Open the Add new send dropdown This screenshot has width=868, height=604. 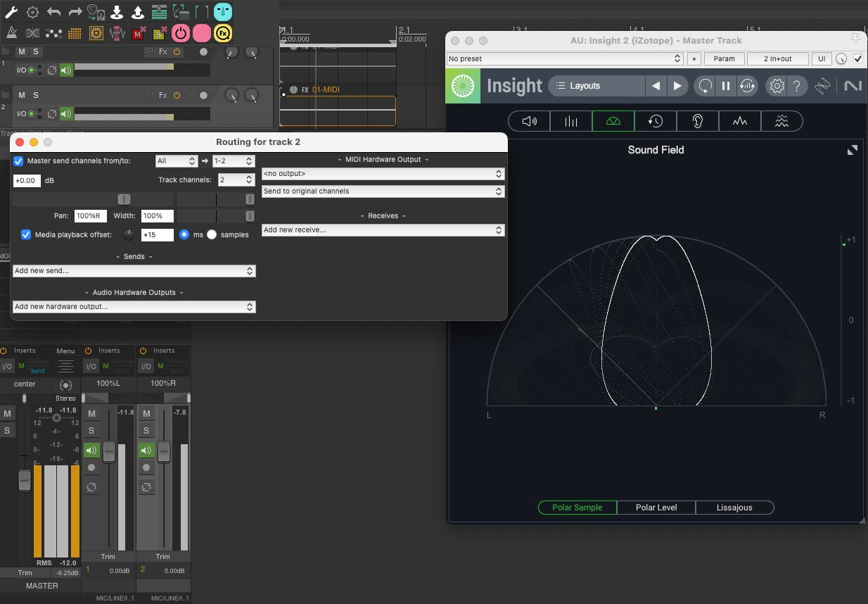134,271
